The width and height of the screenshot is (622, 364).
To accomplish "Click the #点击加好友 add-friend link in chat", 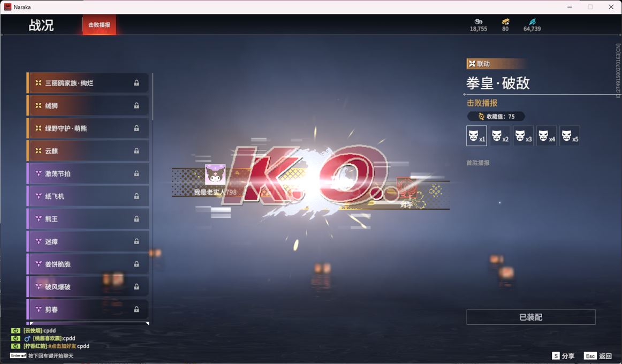I will click(x=63, y=346).
